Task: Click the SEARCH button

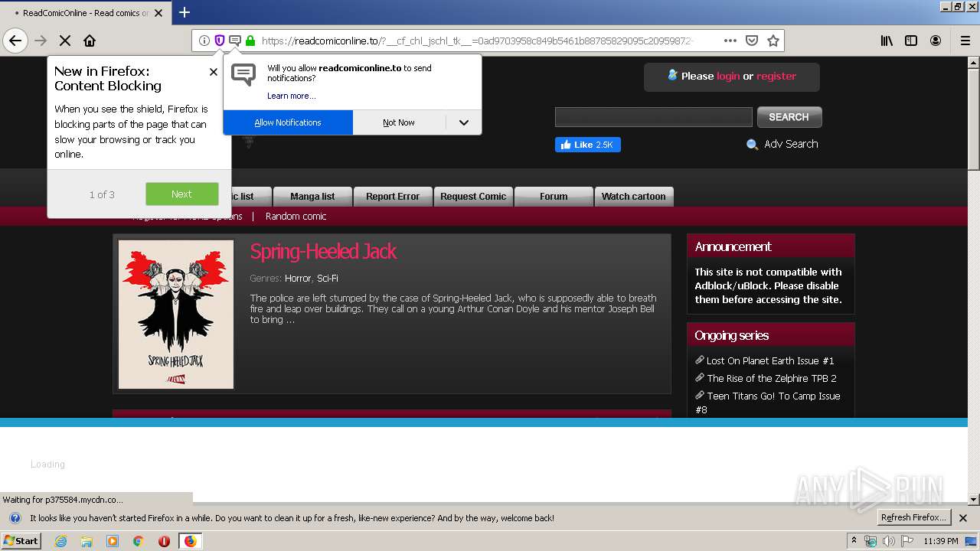Action: (789, 117)
